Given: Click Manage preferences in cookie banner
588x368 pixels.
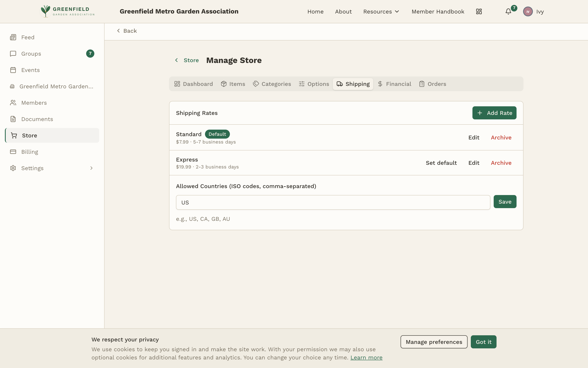Looking at the screenshot, I should coord(434,342).
